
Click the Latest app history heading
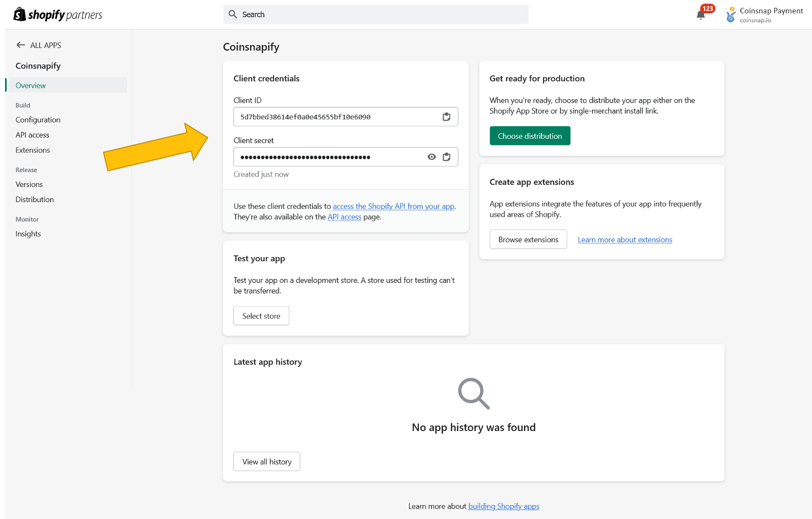(268, 362)
